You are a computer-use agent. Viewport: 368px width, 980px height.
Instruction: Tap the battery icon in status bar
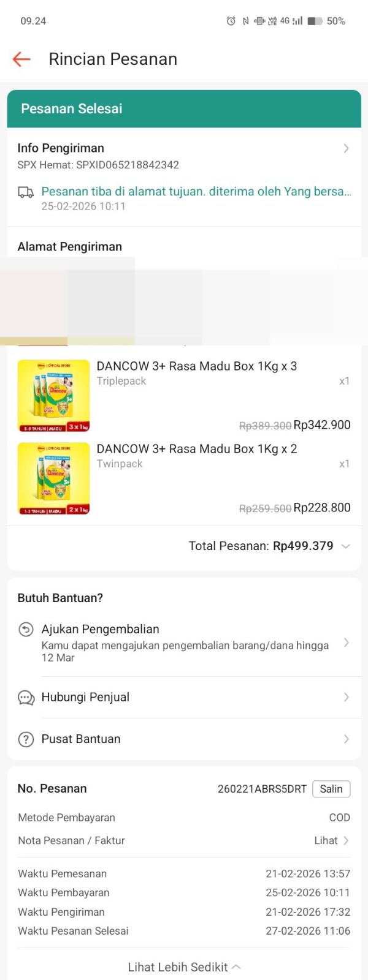click(315, 21)
